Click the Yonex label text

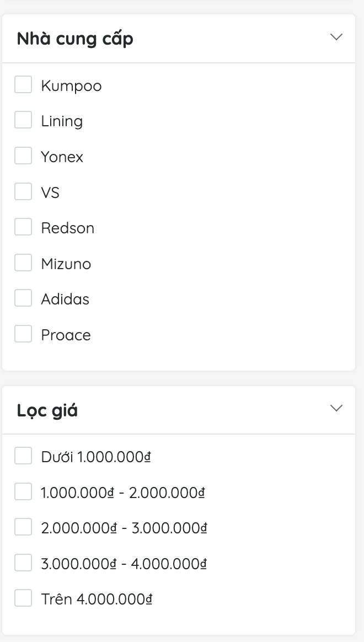(62, 157)
